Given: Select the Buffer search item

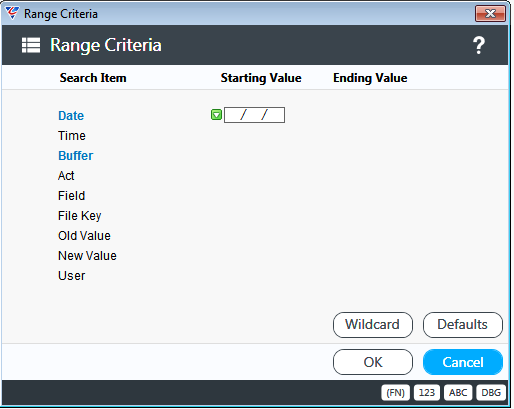Looking at the screenshot, I should [76, 156].
